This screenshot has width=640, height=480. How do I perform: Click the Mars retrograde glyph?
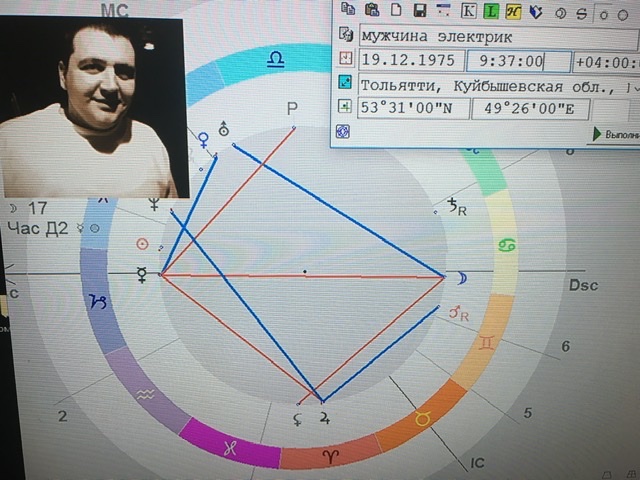(459, 313)
